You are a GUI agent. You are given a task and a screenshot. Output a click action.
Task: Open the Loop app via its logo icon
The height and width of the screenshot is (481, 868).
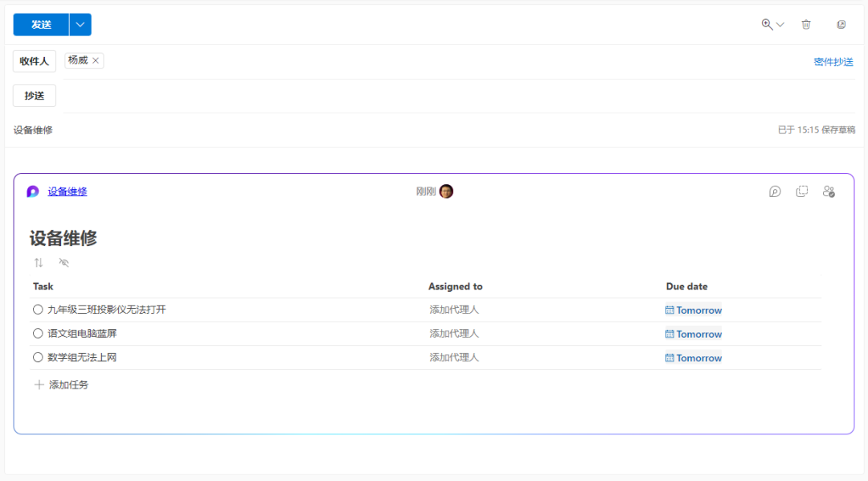[x=31, y=191]
